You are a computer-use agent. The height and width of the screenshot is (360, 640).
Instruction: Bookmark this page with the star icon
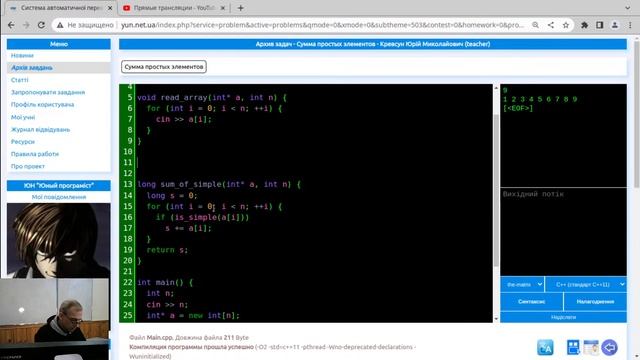coord(566,25)
